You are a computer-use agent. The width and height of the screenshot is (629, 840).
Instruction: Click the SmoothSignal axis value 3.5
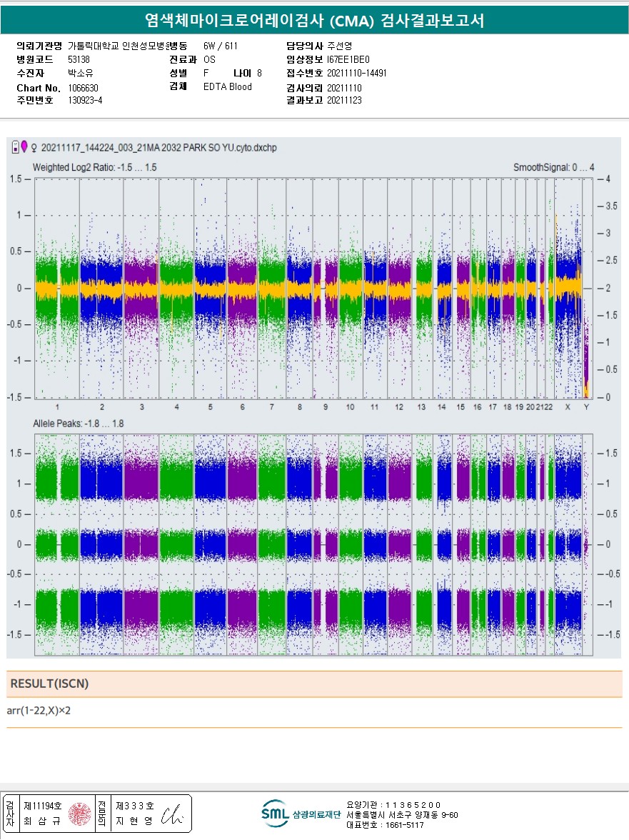point(611,206)
